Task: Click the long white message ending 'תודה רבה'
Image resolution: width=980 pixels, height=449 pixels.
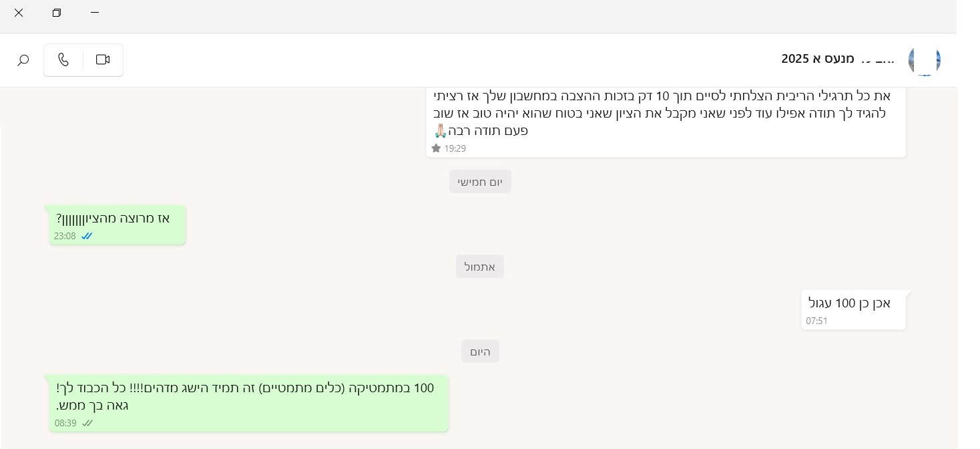Action: [666, 120]
